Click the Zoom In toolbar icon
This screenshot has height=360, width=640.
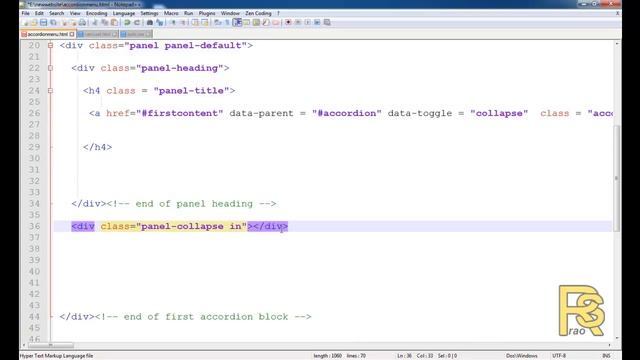173,22
